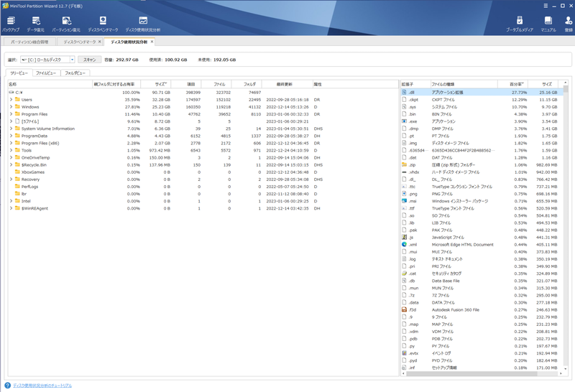575x392 pixels.
Task: Close the Disk Usage Analysis tab
Action: 152,42
